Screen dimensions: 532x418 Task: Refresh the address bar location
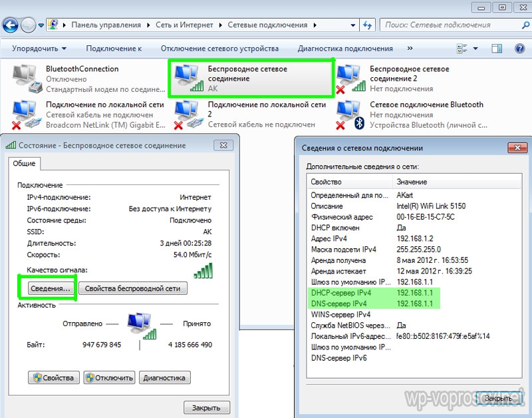click(368, 25)
